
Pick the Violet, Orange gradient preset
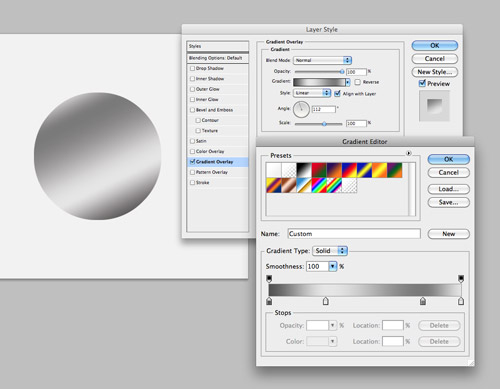tap(334, 170)
